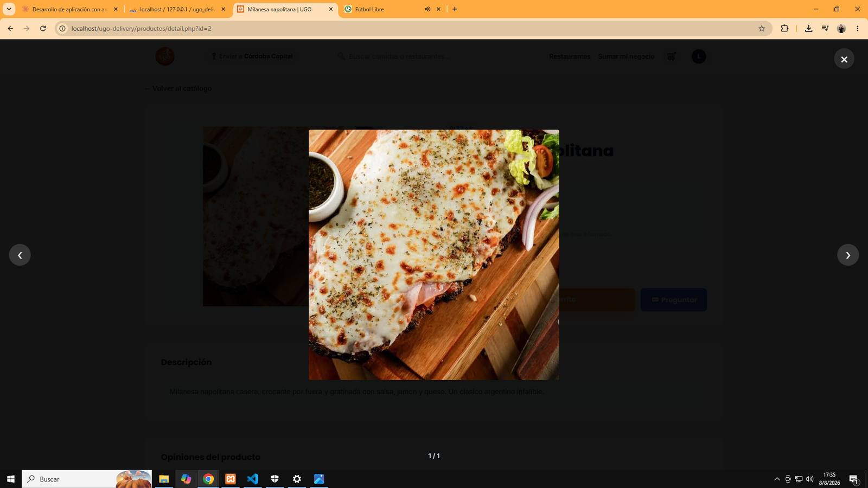Close the image lightbox with the X
The height and width of the screenshot is (488, 868).
844,59
